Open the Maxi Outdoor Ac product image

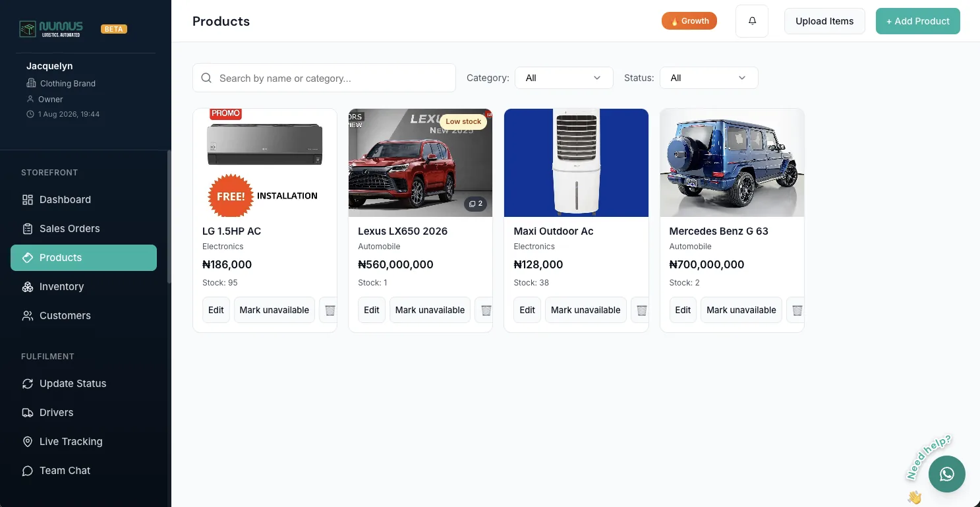[576, 163]
